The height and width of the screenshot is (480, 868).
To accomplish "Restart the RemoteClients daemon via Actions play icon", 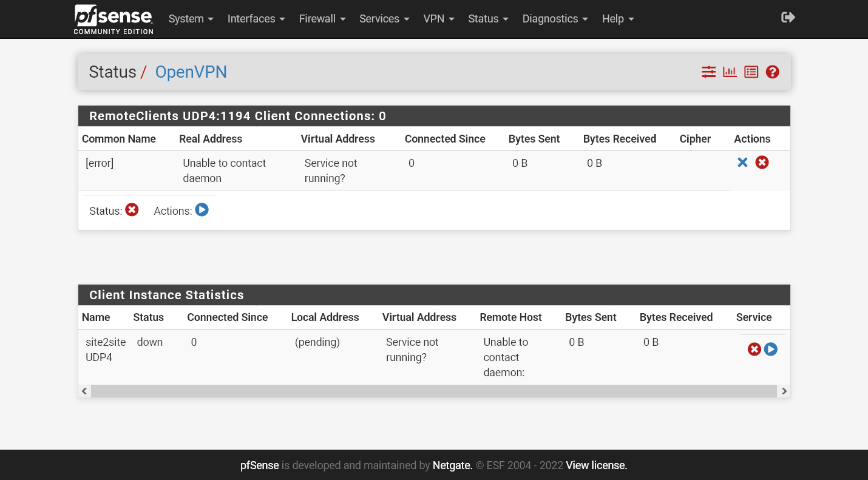I will click(202, 209).
